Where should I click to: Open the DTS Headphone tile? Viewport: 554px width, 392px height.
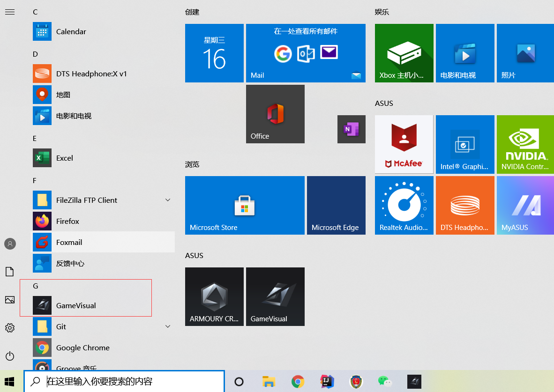pyautogui.click(x=465, y=205)
